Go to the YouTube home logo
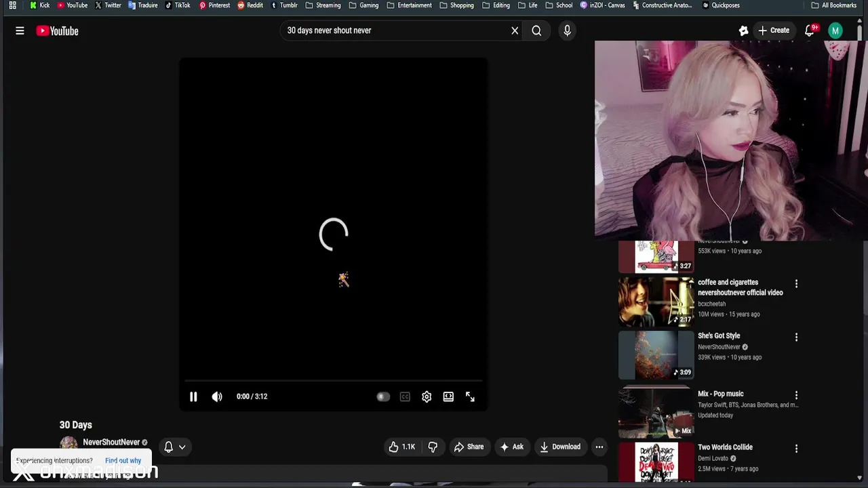868x488 pixels. (57, 30)
